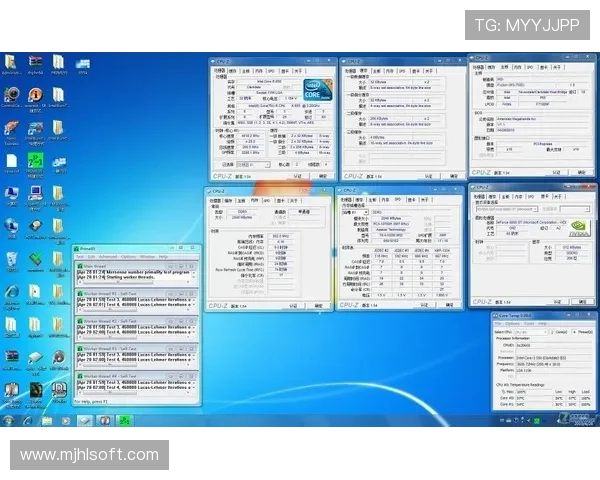
Task: Expand the memory slot dropdown in SPD window
Action: (x=355, y=212)
